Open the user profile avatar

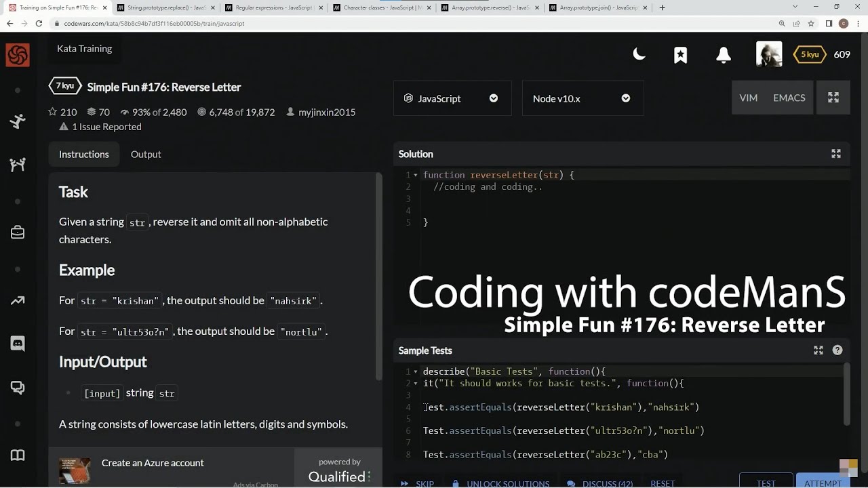[769, 54]
